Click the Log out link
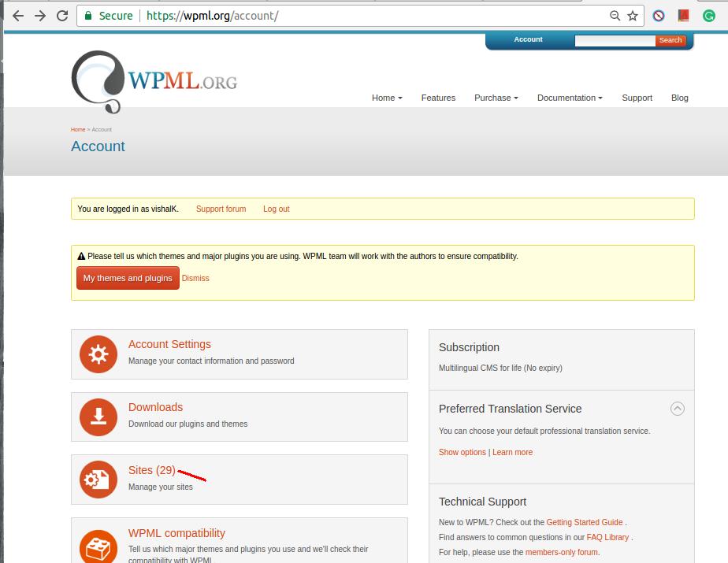The width and height of the screenshot is (728, 563). click(x=277, y=209)
